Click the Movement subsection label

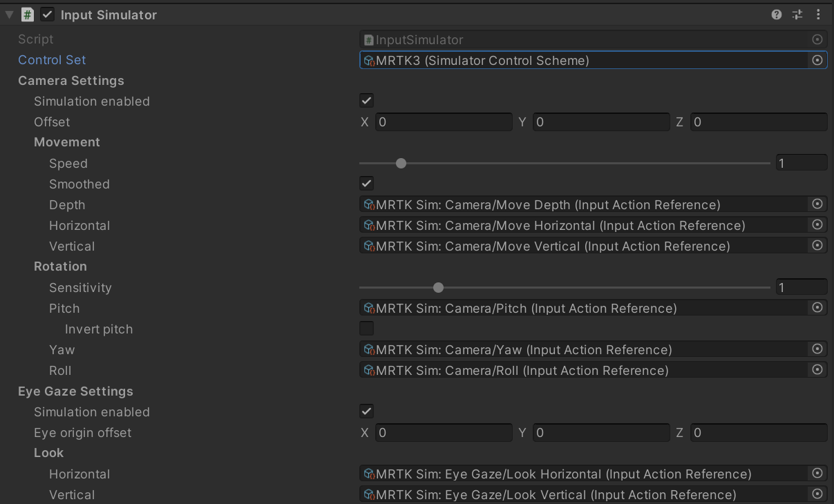pyautogui.click(x=67, y=142)
